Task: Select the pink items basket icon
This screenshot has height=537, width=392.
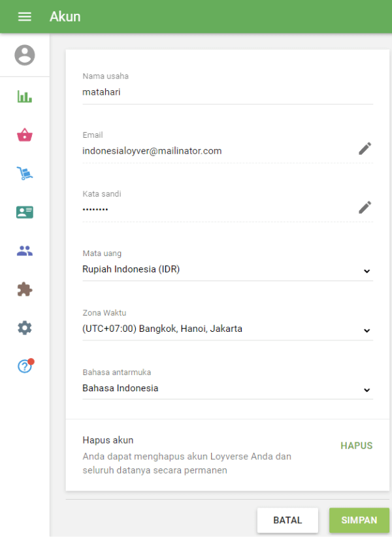Action: point(25,135)
